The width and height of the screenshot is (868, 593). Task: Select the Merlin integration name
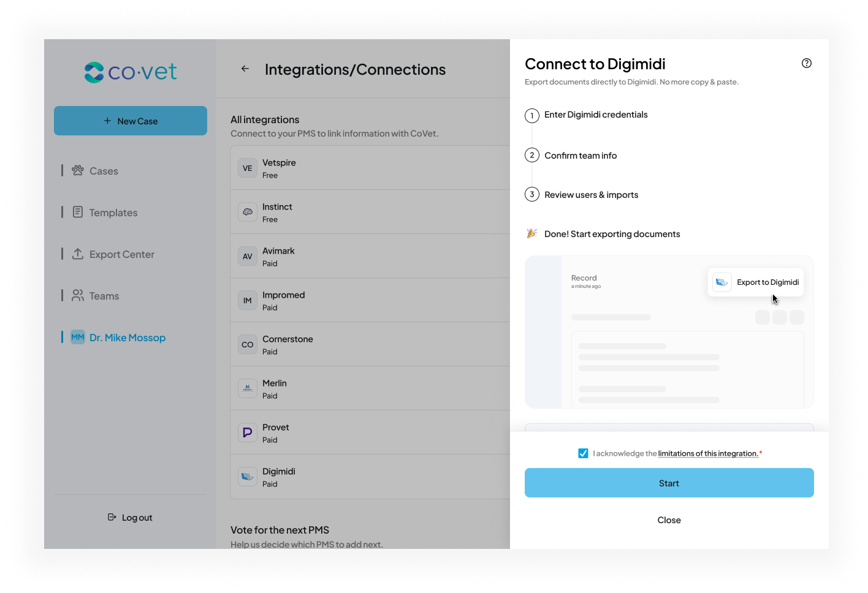tap(275, 383)
